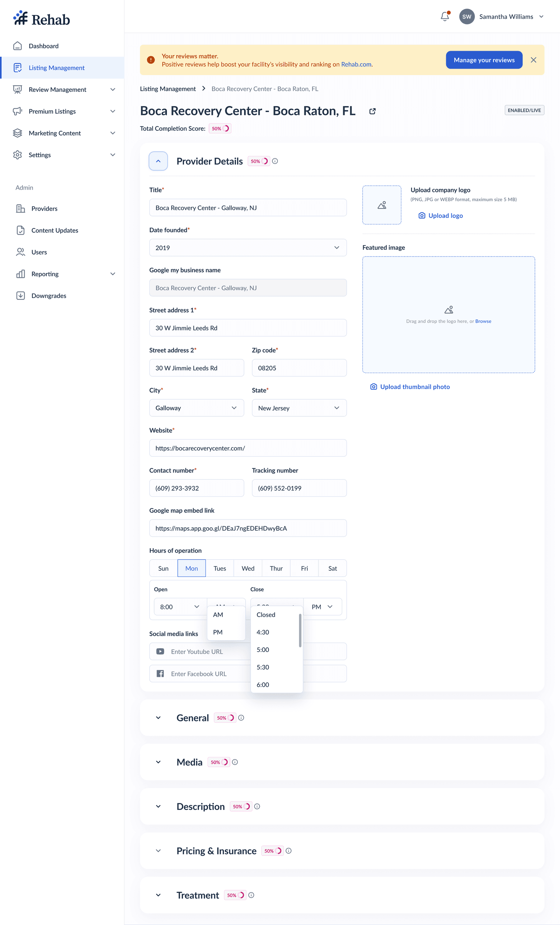This screenshot has width=560, height=925.
Task: Choose PM in the open time list
Action: click(x=226, y=632)
